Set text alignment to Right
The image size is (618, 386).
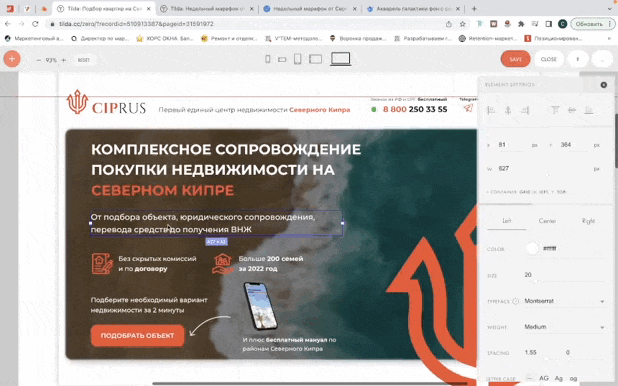click(x=588, y=221)
